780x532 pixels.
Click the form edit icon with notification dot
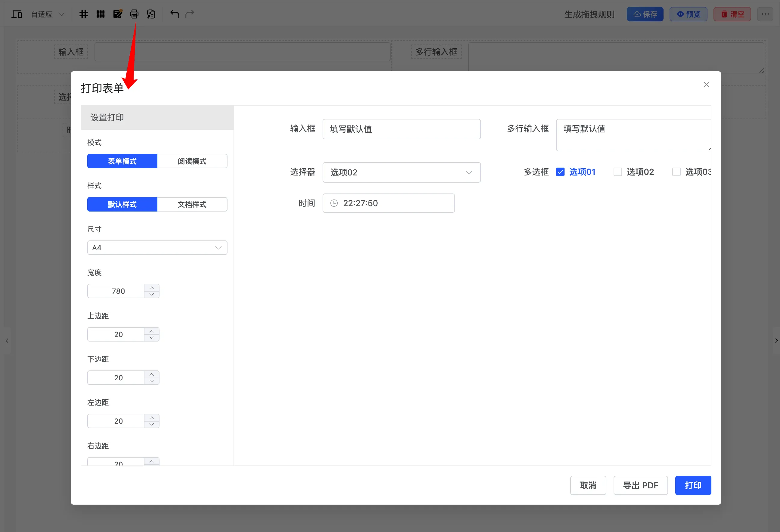(117, 14)
